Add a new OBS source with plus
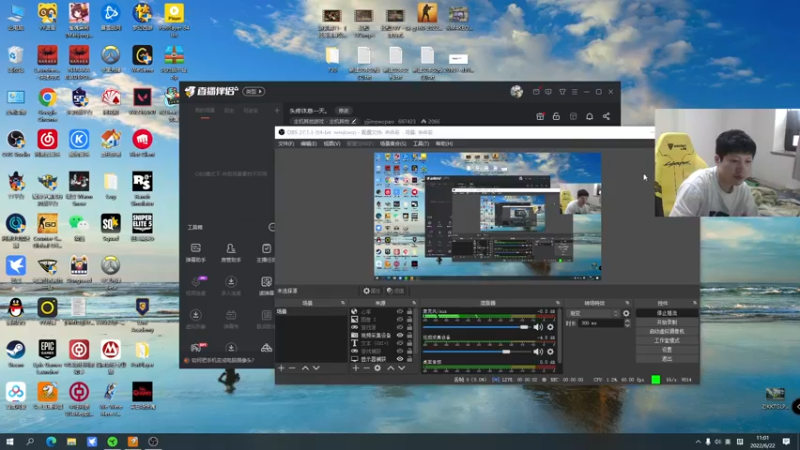Image resolution: width=800 pixels, height=450 pixels. tap(356, 368)
